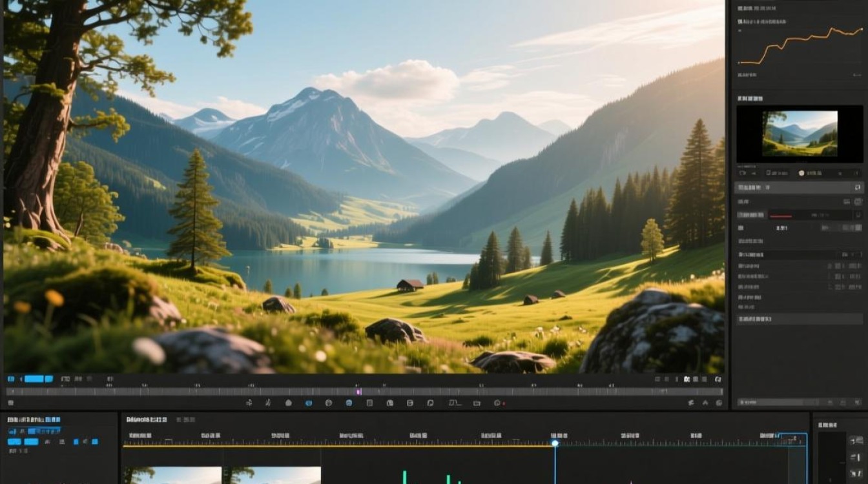Click the blue playhead handle on the timeline ruler
The width and height of the screenshot is (868, 484).
(555, 443)
